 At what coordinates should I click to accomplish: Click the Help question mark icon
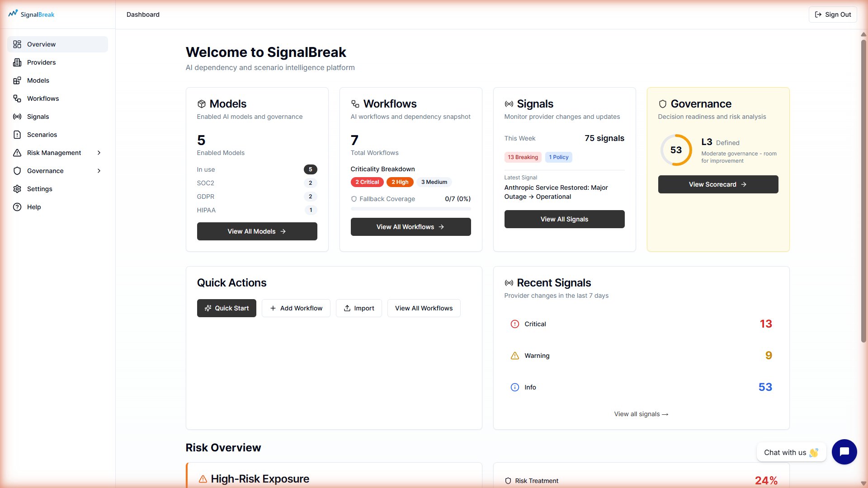tap(17, 207)
